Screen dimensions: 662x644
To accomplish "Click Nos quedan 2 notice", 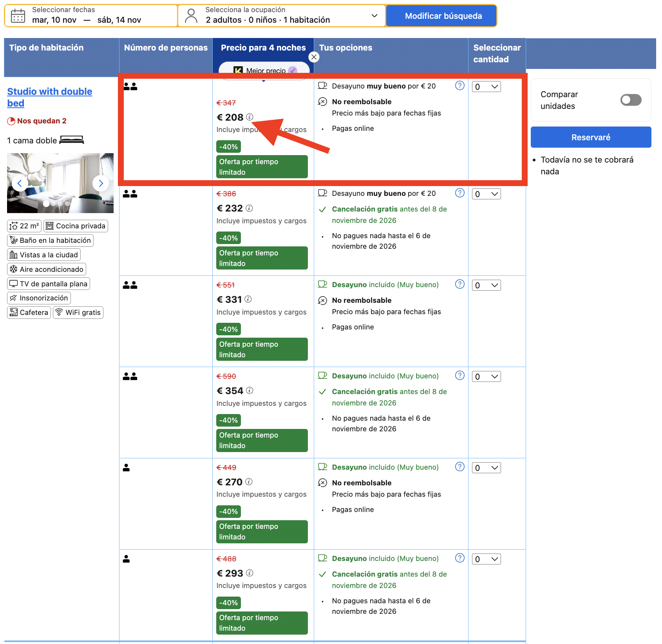I will coord(37,121).
